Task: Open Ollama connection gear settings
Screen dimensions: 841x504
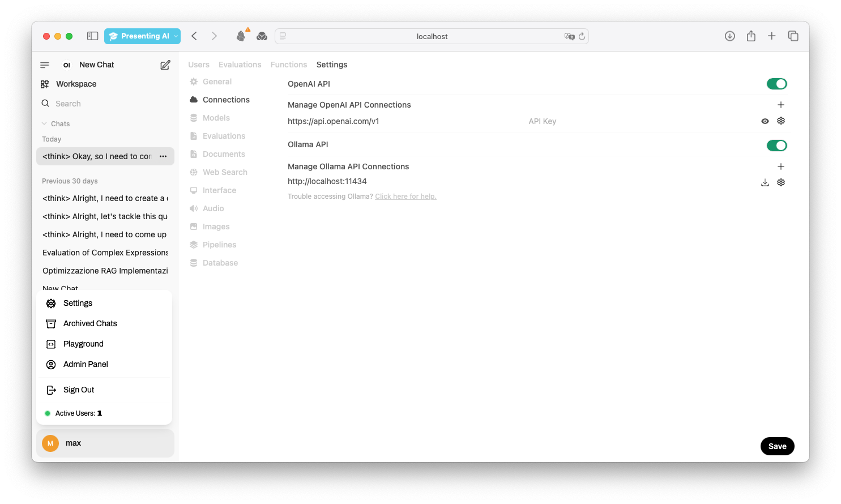Action: point(781,182)
